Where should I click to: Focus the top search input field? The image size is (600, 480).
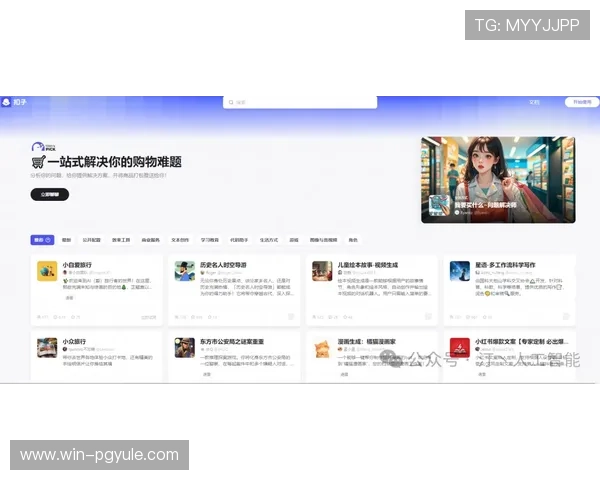point(300,102)
